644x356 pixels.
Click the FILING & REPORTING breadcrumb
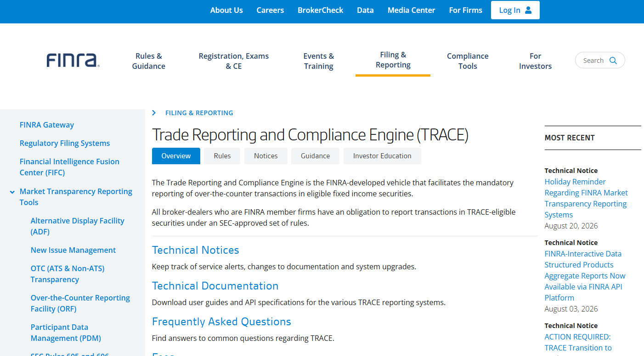coord(199,113)
